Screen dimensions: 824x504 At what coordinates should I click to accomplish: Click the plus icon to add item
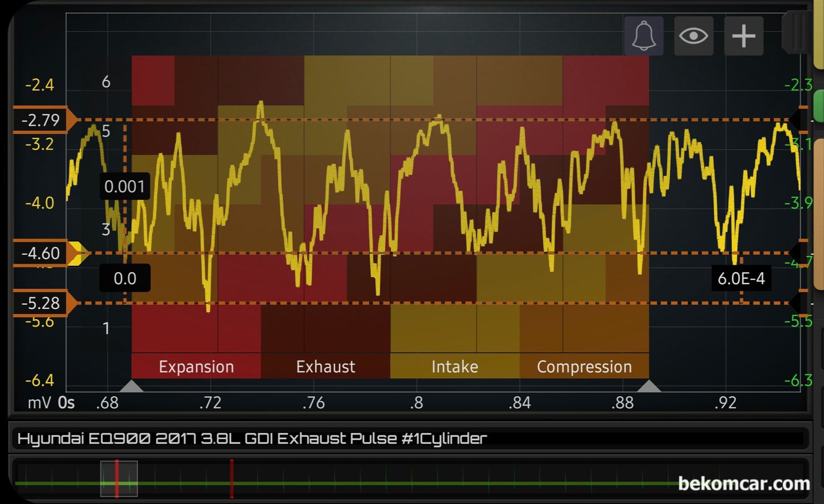pyautogui.click(x=743, y=36)
